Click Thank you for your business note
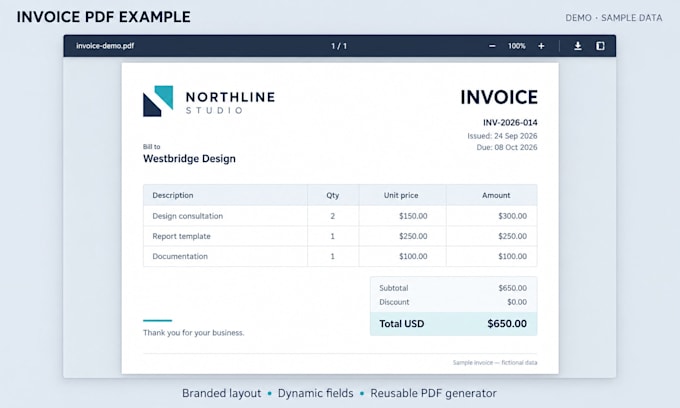Image resolution: width=680 pixels, height=408 pixels. (193, 333)
